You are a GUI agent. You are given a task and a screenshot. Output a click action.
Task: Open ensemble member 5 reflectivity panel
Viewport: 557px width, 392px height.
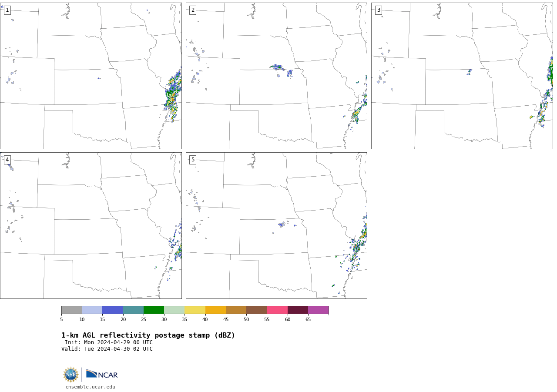click(x=276, y=225)
